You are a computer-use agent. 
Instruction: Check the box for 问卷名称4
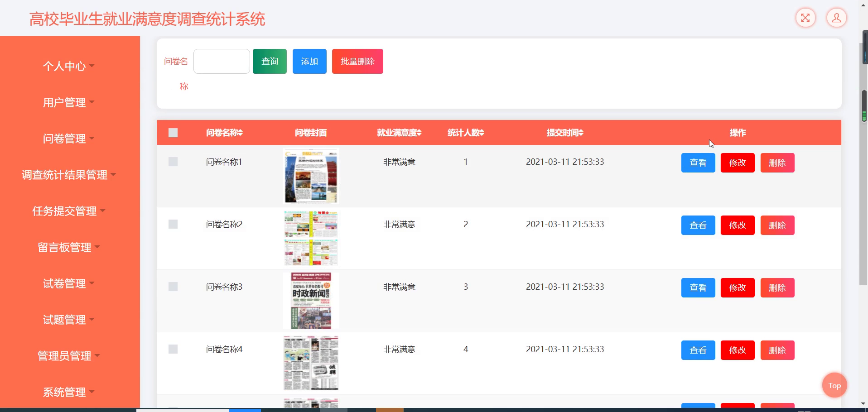pos(173,349)
